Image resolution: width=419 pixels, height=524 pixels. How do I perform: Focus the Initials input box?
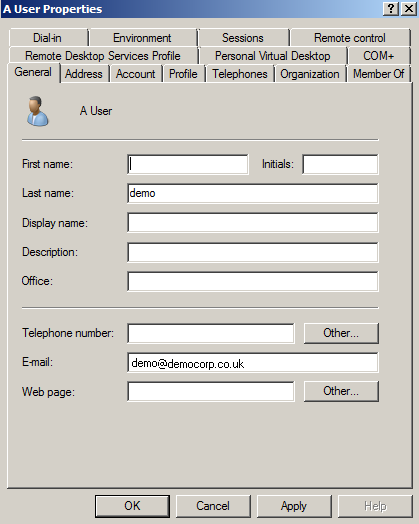point(340,164)
